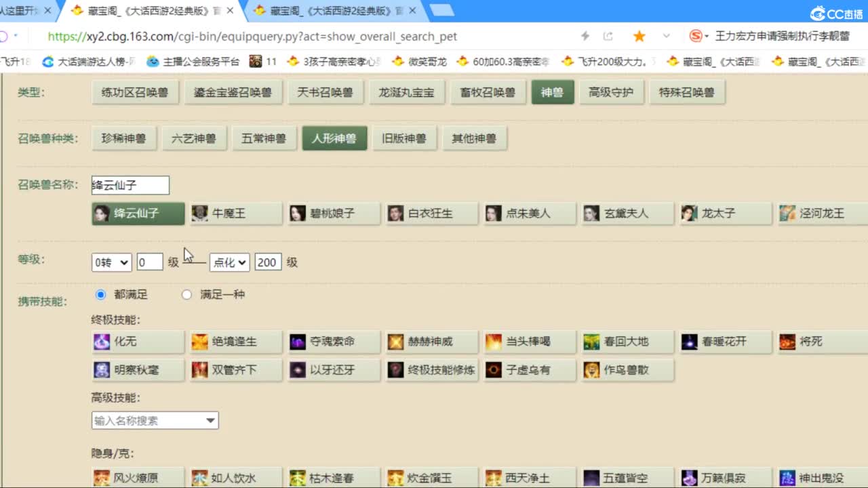
Task: Choose the 当头棒喝 ultimate skill
Action: coord(529,342)
